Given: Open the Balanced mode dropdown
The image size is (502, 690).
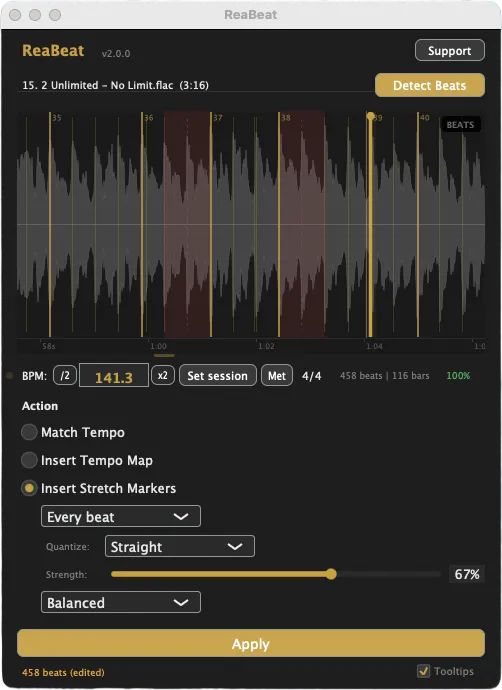Looking at the screenshot, I should 121,602.
